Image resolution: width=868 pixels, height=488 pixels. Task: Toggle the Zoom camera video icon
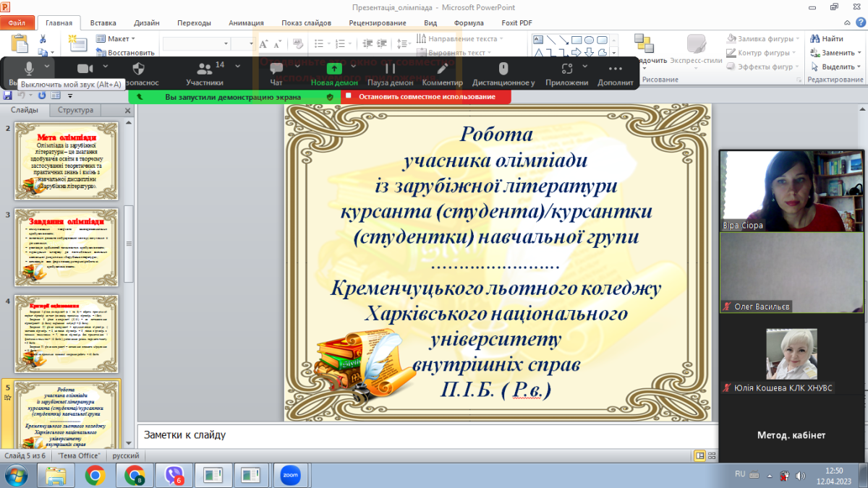pos(85,69)
